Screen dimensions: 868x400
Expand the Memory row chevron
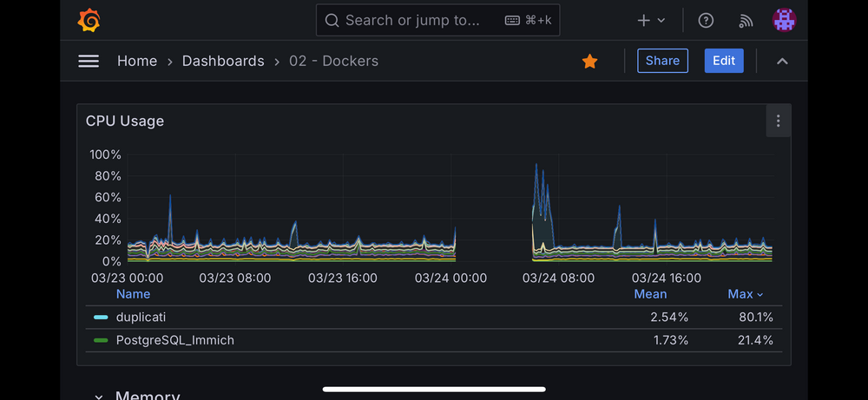click(x=99, y=397)
